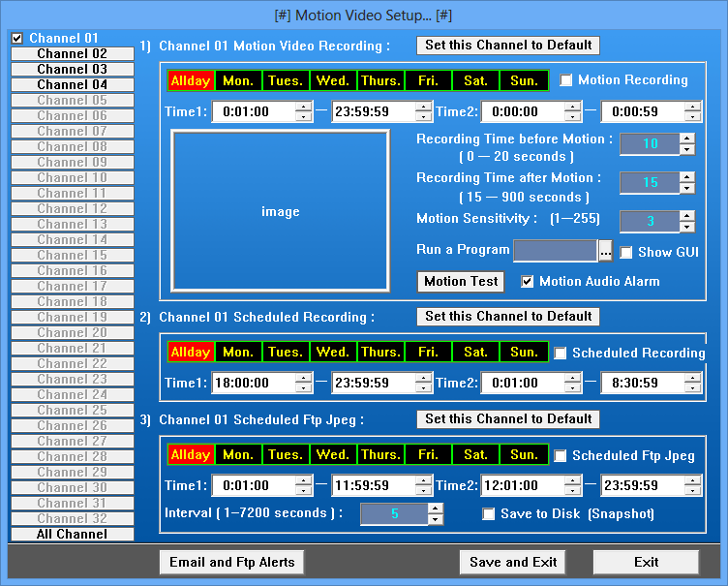Viewport: 728px width, 586px height.
Task: Click the Motion Sensitivity field showing 3
Action: click(x=650, y=221)
